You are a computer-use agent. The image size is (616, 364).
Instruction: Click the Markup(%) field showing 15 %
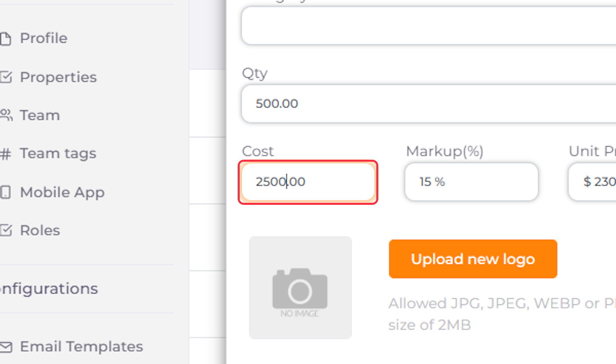pyautogui.click(x=471, y=182)
